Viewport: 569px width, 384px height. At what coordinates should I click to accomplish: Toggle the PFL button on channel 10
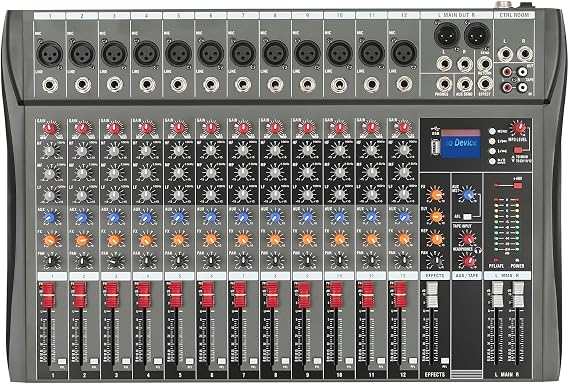click(350, 361)
